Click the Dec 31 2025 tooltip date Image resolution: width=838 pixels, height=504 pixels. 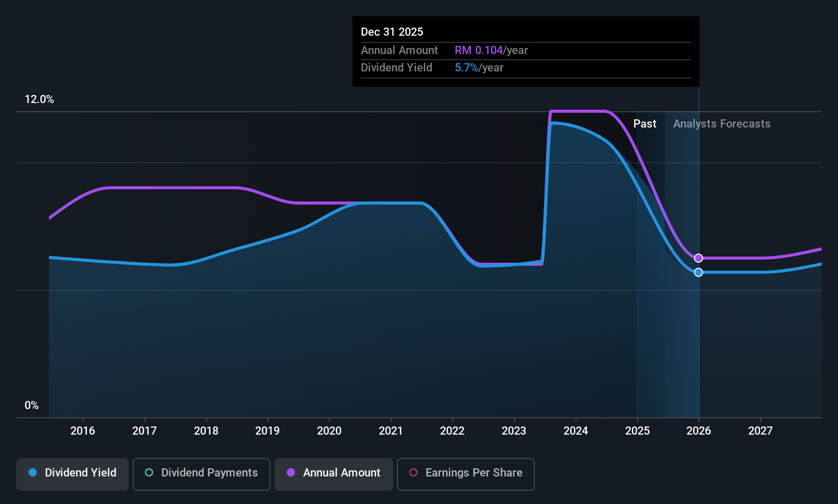[392, 32]
